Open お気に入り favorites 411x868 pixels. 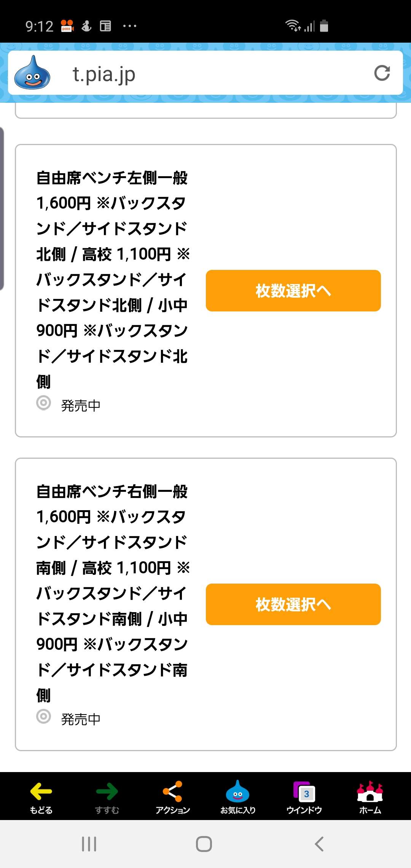(238, 797)
